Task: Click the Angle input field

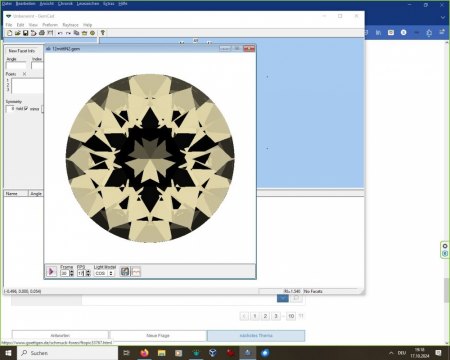Action: pyautogui.click(x=16, y=66)
